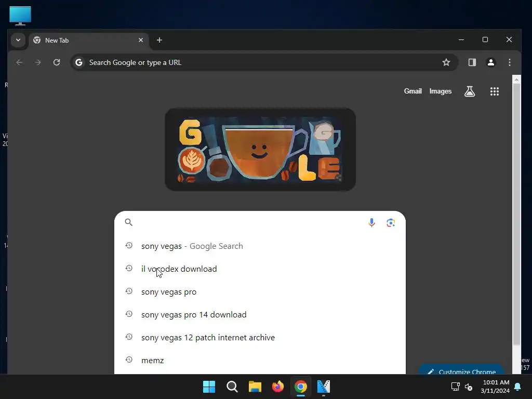This screenshot has width=532, height=399.
Task: Open notifications bell icon
Action: pos(518,387)
